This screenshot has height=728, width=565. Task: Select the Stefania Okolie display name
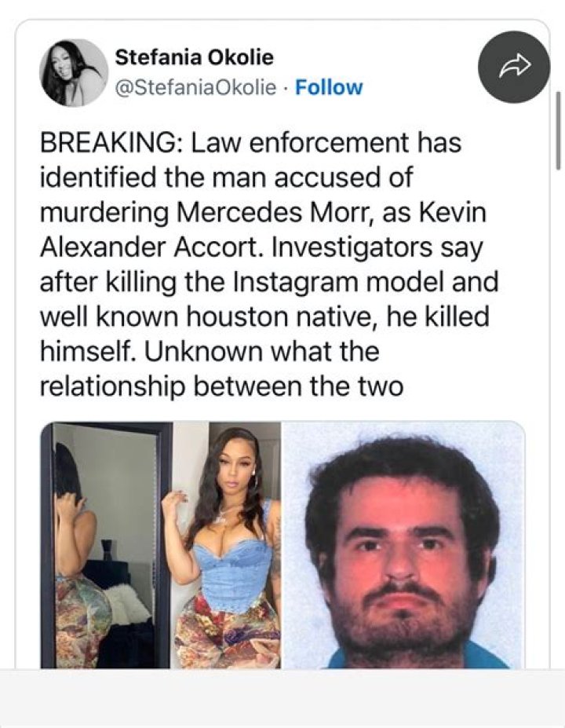pyautogui.click(x=195, y=57)
